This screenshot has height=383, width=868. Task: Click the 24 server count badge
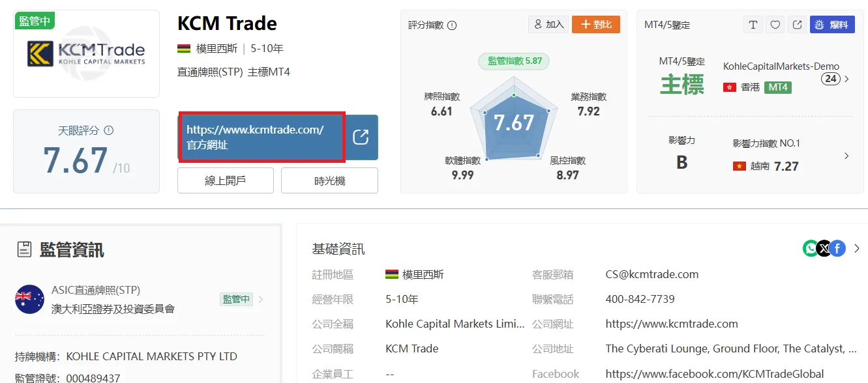pos(830,79)
